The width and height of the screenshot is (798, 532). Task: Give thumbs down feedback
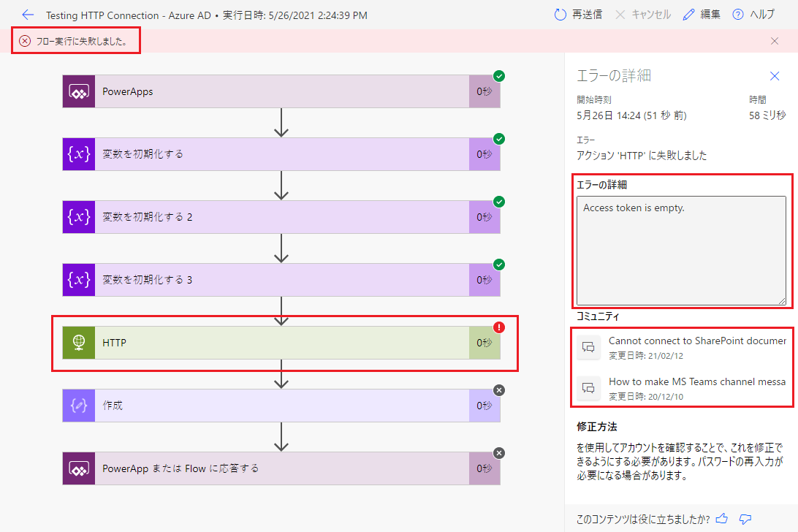[745, 519]
